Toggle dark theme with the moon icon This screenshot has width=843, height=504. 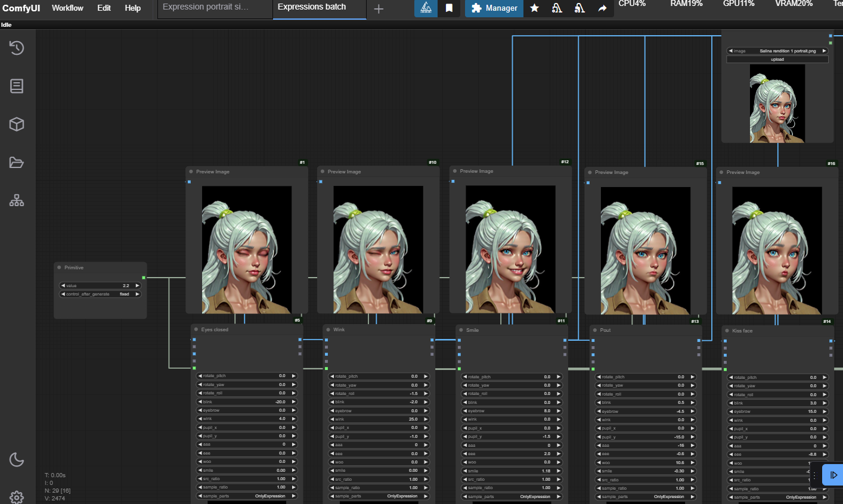pyautogui.click(x=17, y=459)
